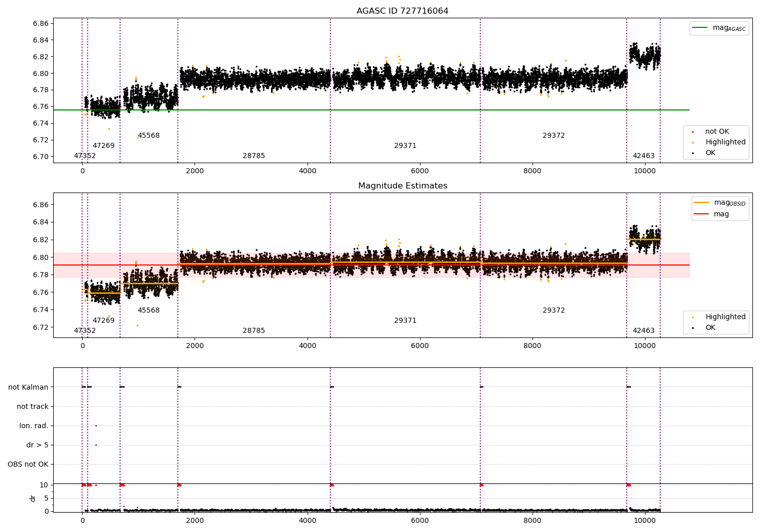Viewport: 760px width, 532px height.
Task: Click the 'Ion. rad.' axis label
Action: click(34, 426)
